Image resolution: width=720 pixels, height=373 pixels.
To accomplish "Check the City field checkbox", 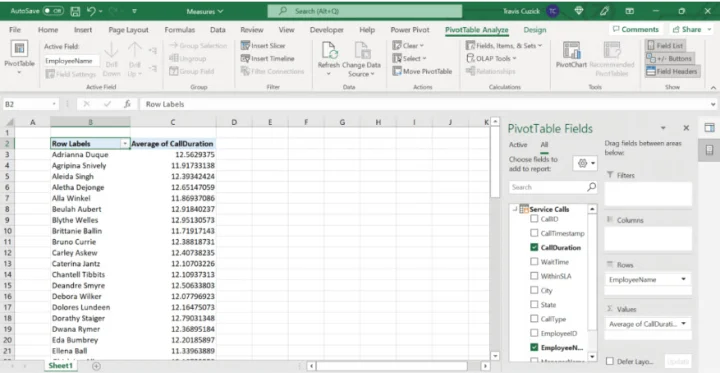I will 534,290.
